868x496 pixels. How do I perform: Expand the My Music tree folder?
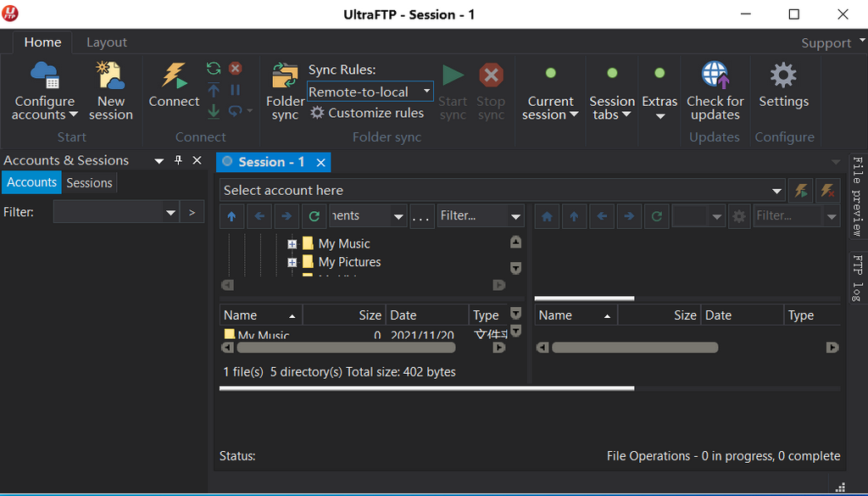pos(292,244)
